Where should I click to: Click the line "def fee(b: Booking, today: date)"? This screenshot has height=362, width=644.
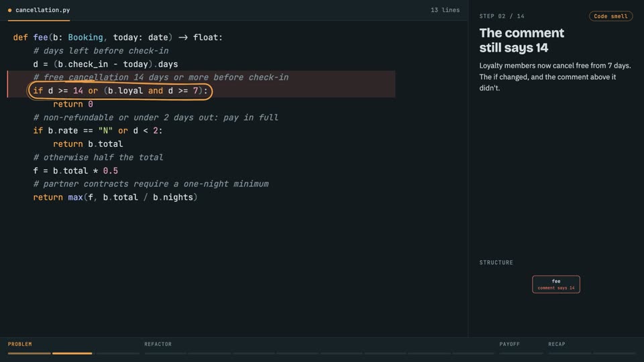pyautogui.click(x=118, y=38)
